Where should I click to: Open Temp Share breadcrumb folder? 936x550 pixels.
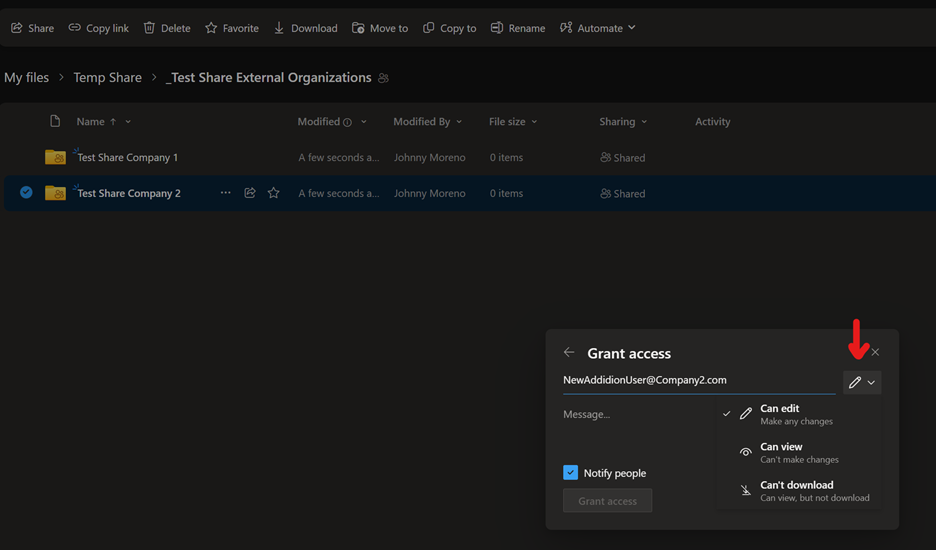107,78
